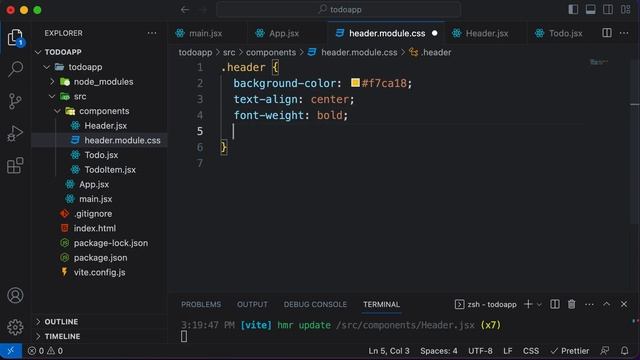Open the terminal launch profile dropdown arrow
640x360 pixels.
tap(539, 304)
